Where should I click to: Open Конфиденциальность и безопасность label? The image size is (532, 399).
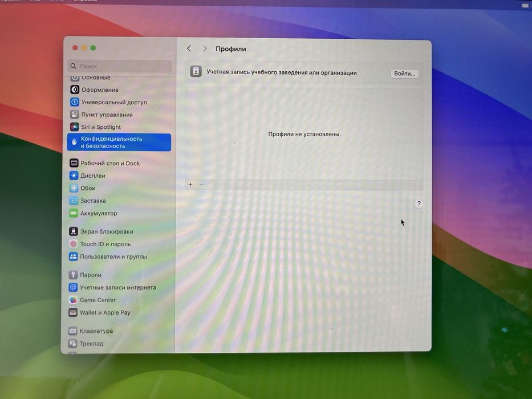111,142
